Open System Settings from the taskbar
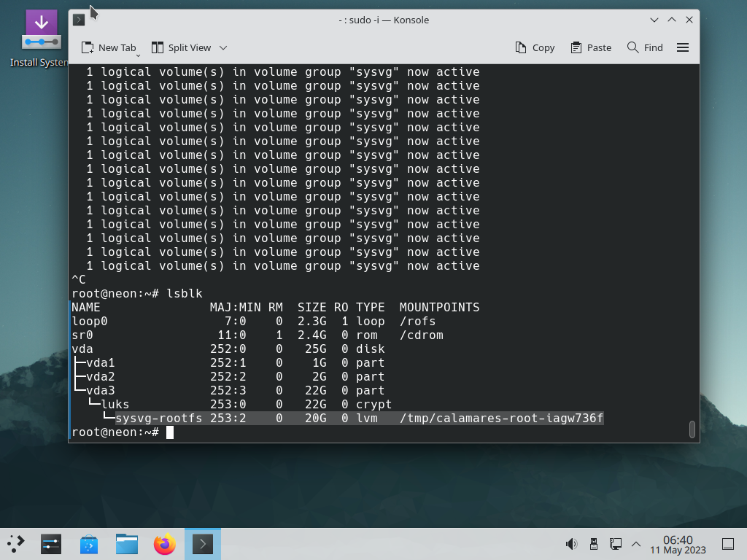747x560 pixels. [x=51, y=544]
